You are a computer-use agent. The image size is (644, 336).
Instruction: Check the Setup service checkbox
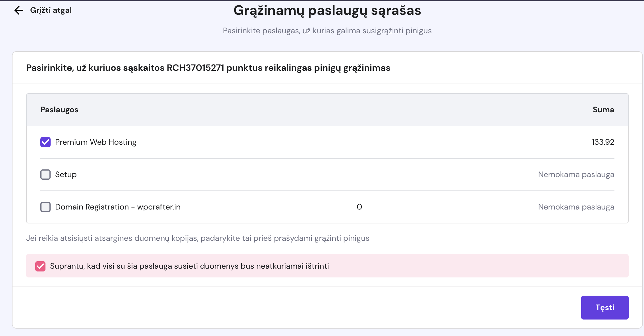(x=45, y=175)
